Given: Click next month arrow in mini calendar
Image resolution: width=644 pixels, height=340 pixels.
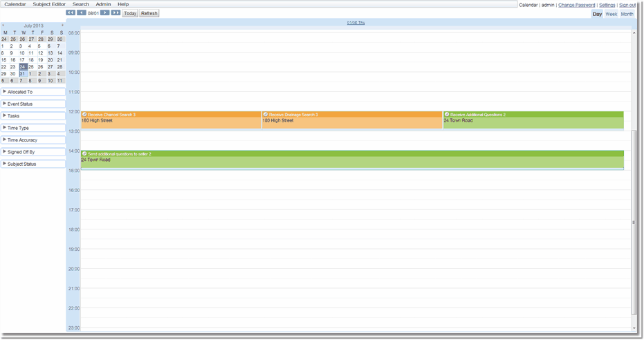Looking at the screenshot, I should 62,26.
